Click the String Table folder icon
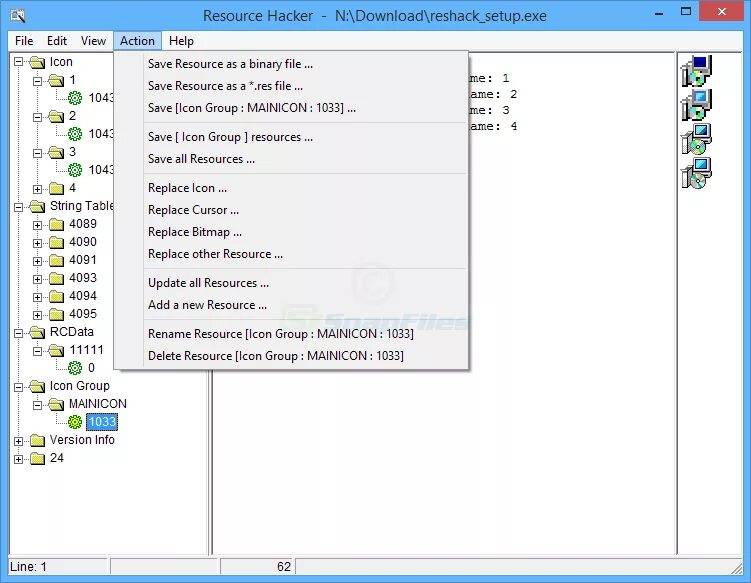This screenshot has width=751, height=583. pyautogui.click(x=37, y=206)
